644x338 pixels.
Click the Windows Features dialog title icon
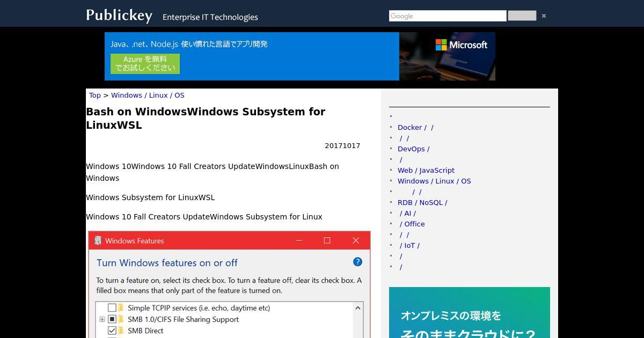(98, 241)
